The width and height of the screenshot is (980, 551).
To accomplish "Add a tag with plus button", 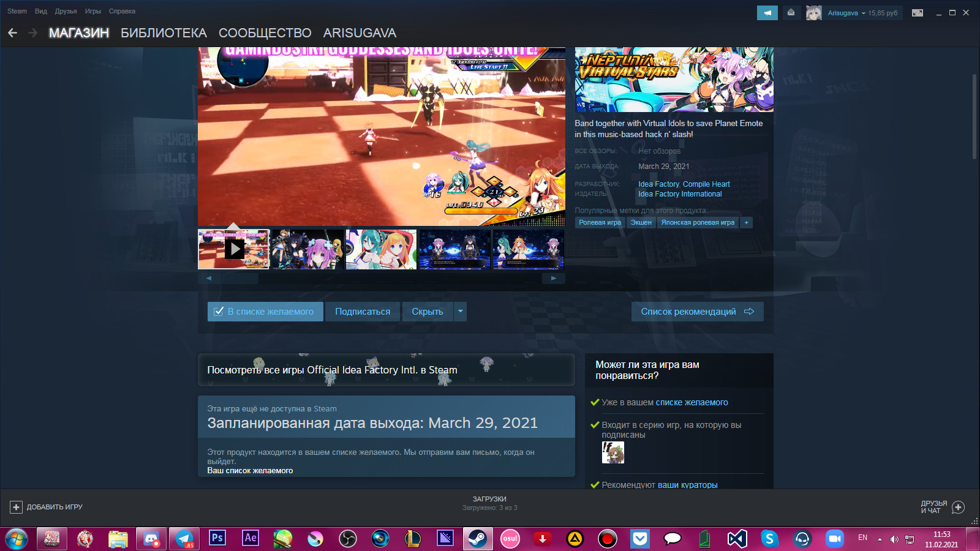I will [746, 223].
